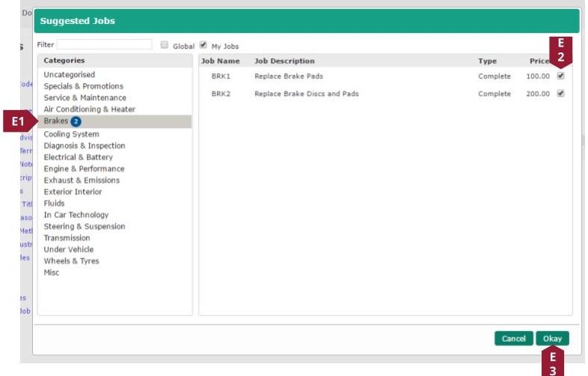Image resolution: width=588 pixels, height=376 pixels.
Task: Select Specials & Promotions category
Action: point(83,86)
